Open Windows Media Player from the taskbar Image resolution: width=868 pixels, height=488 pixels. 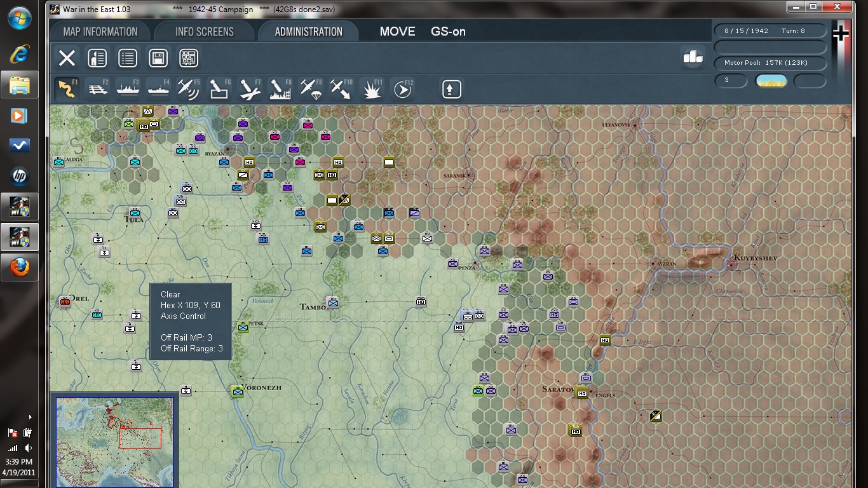pos(20,116)
